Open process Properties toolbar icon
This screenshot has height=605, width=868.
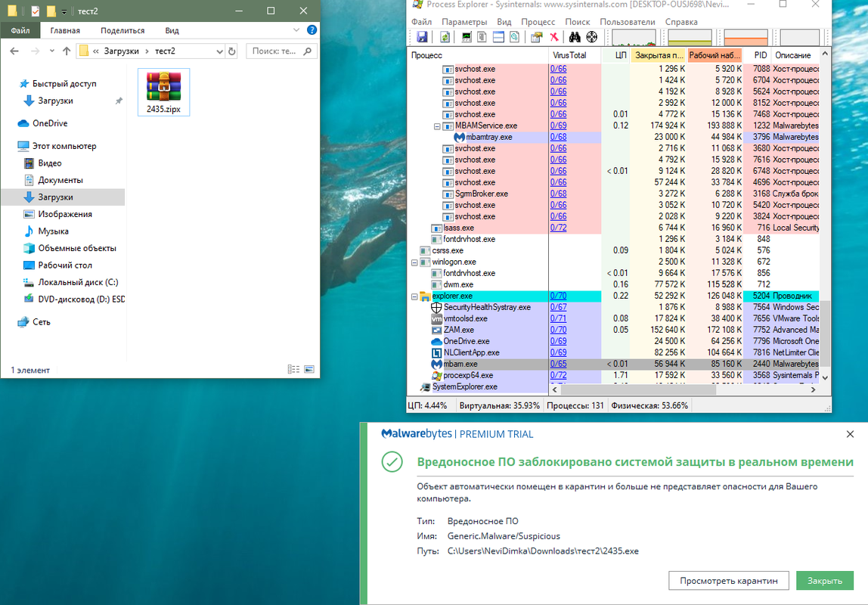(536, 37)
